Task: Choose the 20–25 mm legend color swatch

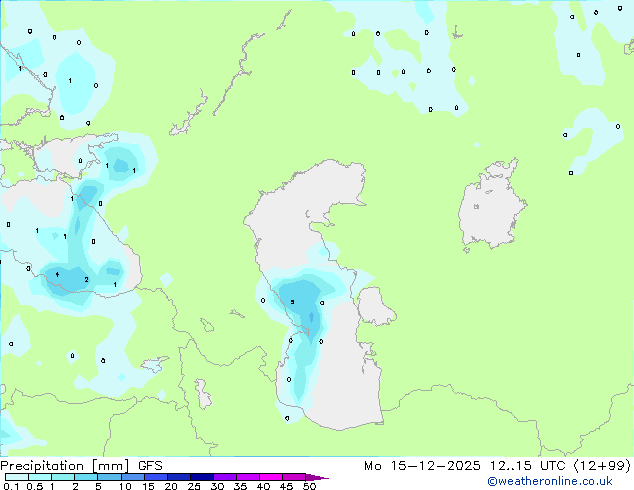Action: click(x=178, y=477)
